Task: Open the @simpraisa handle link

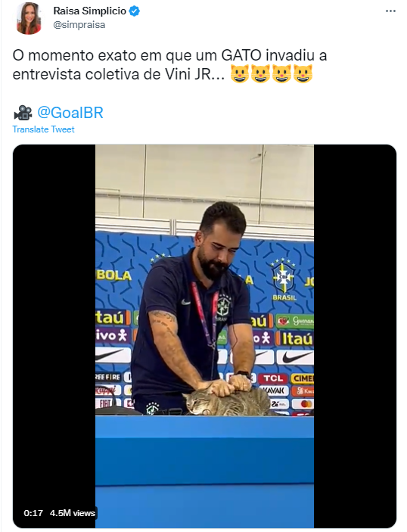Action: coord(79,25)
